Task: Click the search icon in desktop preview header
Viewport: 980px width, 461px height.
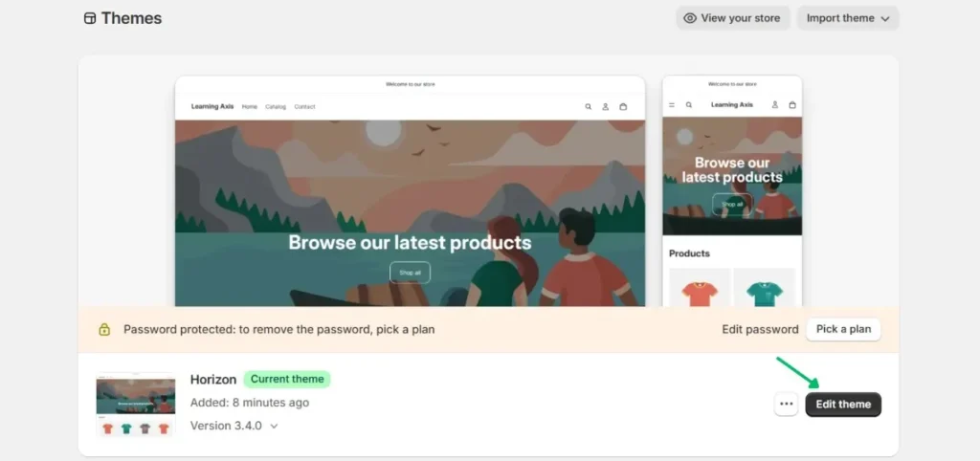Action: [589, 107]
